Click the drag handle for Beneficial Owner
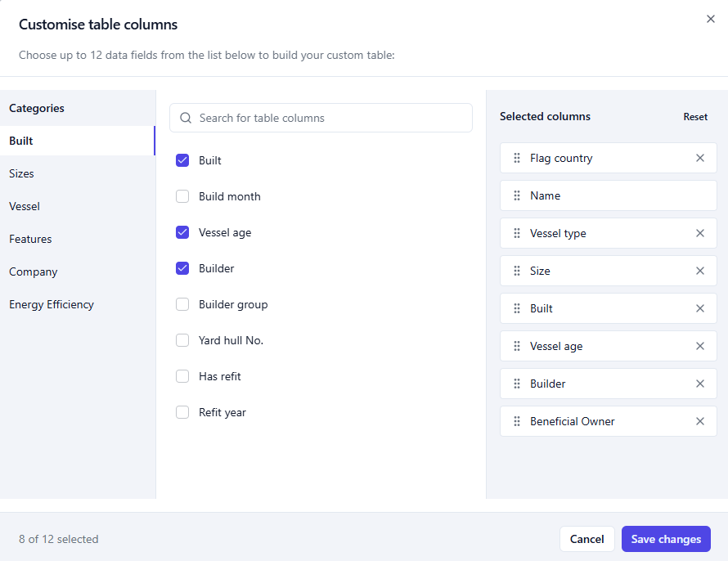 tap(517, 421)
